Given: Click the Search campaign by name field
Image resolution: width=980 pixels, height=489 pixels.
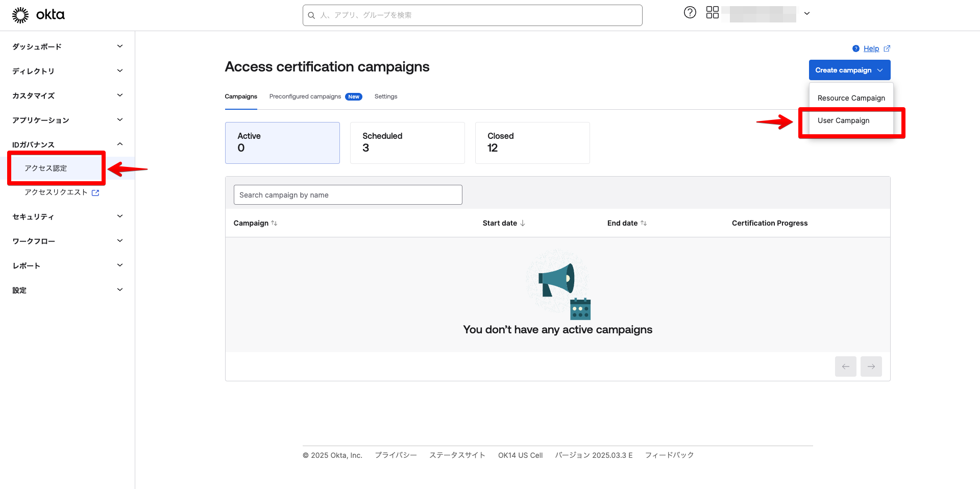Looking at the screenshot, I should point(348,194).
